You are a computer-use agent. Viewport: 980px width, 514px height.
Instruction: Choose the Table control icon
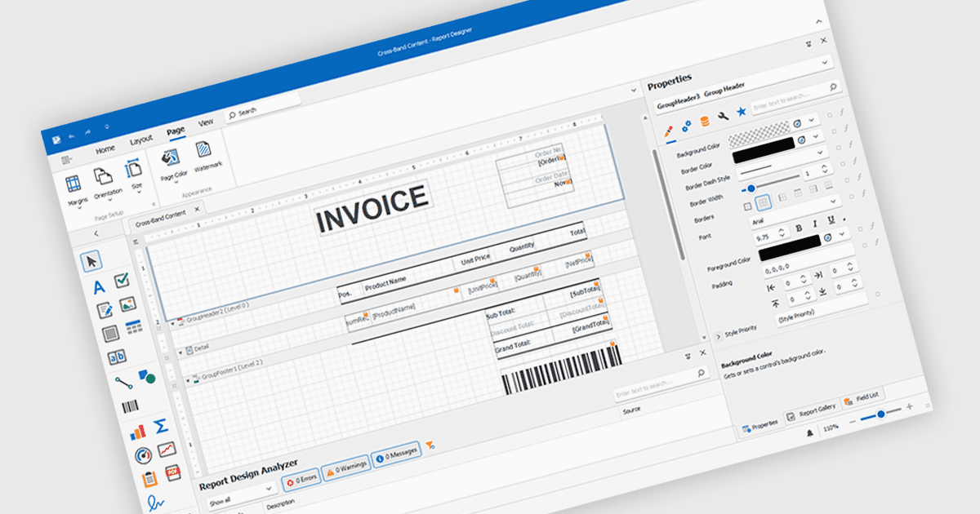coord(133,327)
